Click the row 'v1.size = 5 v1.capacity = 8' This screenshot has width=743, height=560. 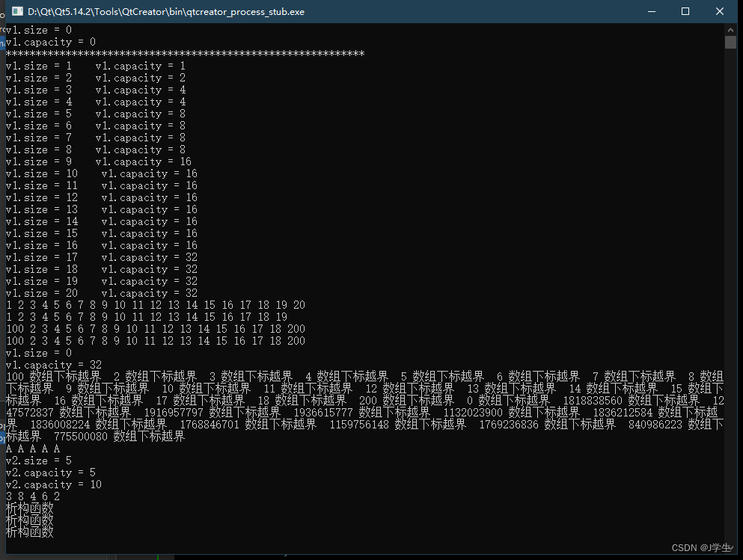tap(96, 114)
